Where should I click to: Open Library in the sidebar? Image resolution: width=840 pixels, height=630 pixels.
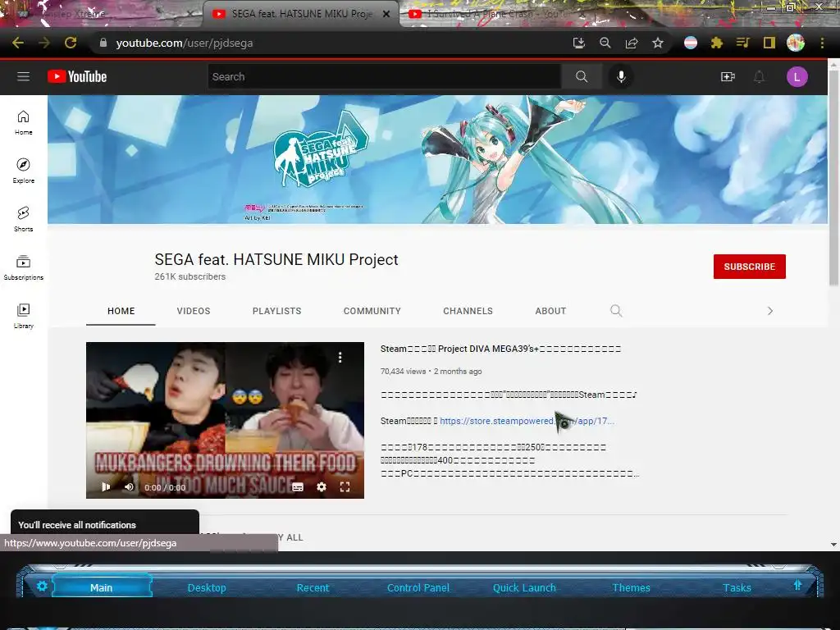(24, 316)
